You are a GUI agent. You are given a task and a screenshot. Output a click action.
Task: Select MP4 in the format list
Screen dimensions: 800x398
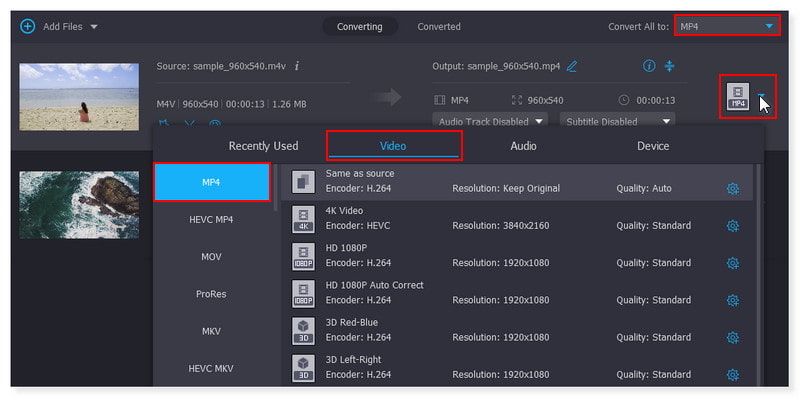click(x=212, y=182)
